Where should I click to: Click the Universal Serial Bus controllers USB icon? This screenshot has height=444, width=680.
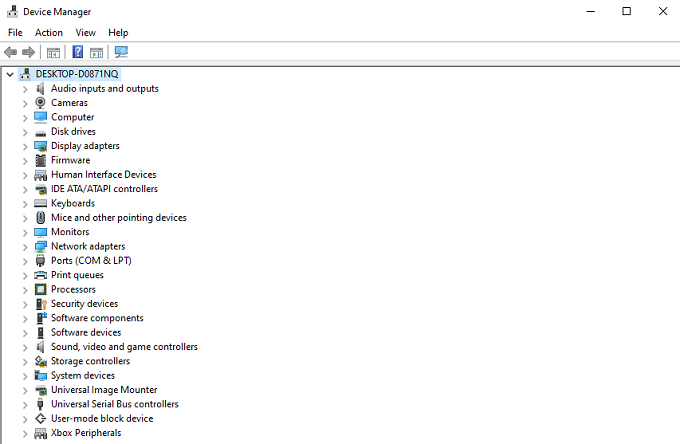(x=40, y=404)
